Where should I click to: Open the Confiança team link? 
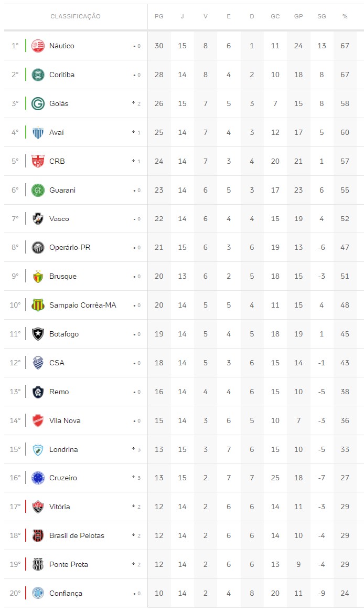[66, 593]
